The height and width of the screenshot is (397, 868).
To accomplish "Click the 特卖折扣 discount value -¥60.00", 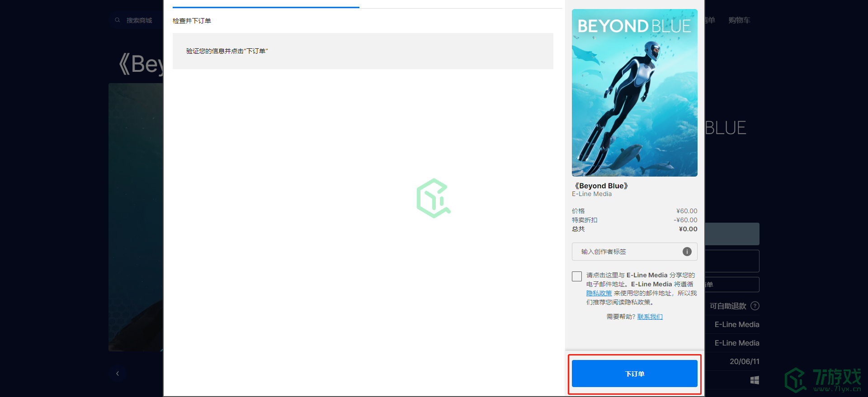I will point(685,220).
